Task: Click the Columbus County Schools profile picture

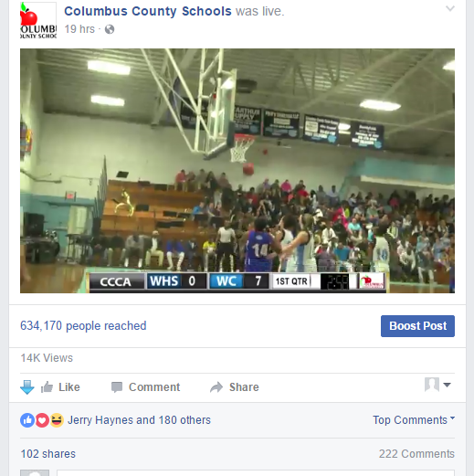Action: 38,20
